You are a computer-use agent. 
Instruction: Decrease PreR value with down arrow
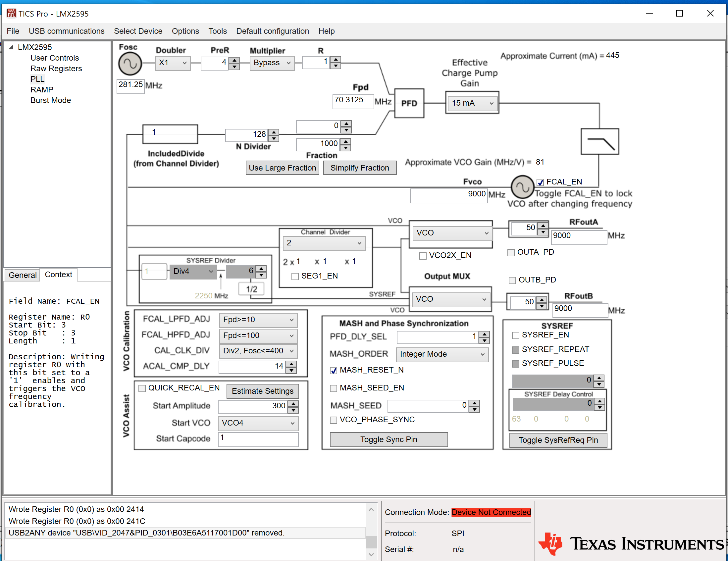coord(235,67)
